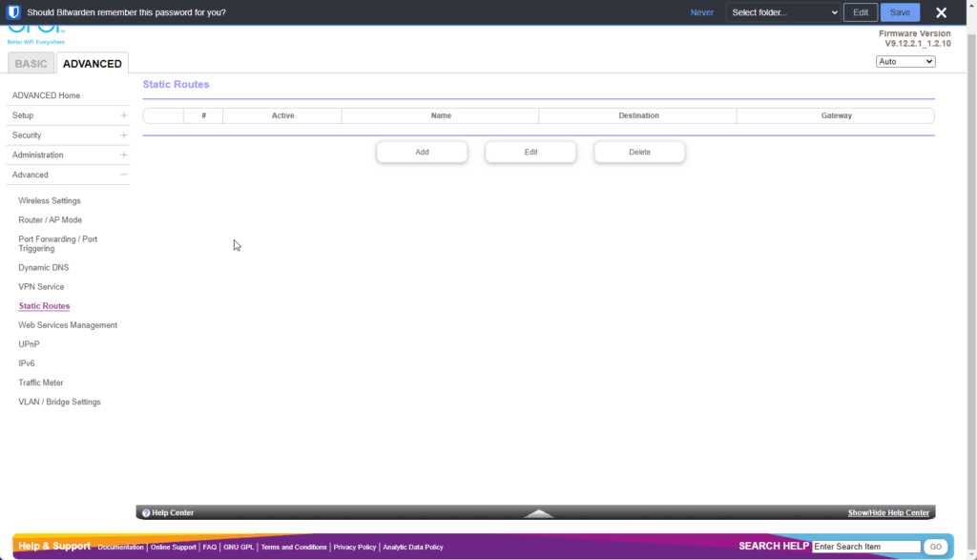Click Add to create static route
The width and height of the screenshot is (977, 560).
[422, 153]
